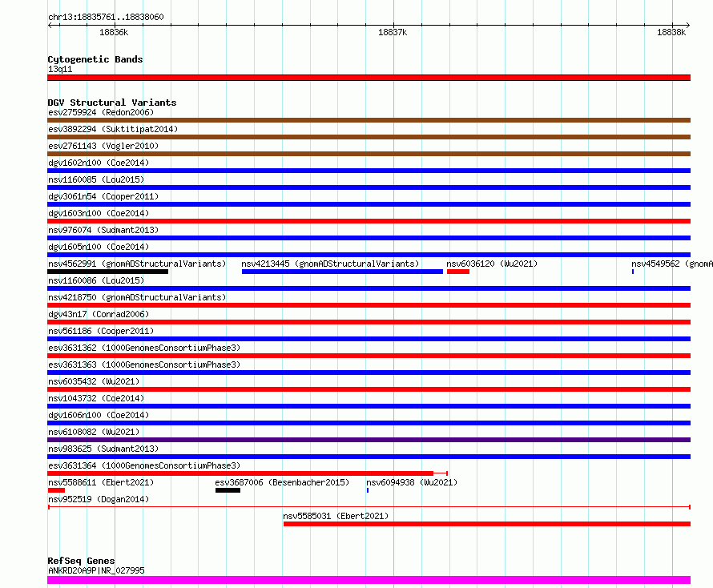Select the red nsv5588611 (Ebert2021) bar

tap(56, 490)
